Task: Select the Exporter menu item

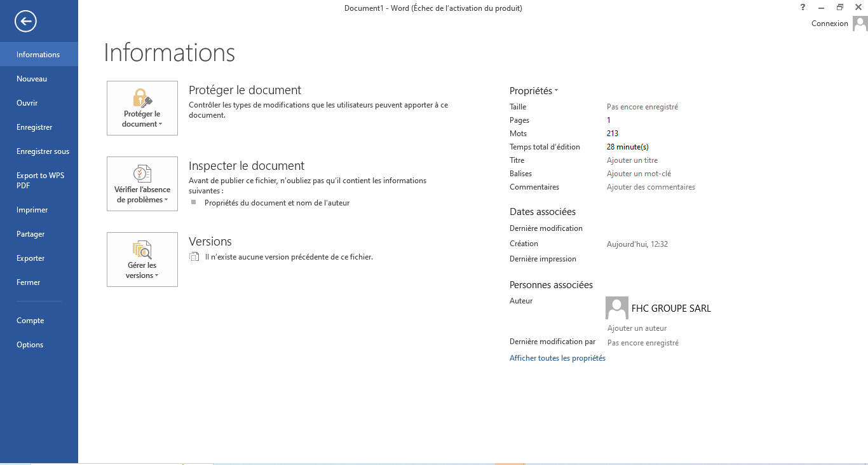Action: pos(39,258)
